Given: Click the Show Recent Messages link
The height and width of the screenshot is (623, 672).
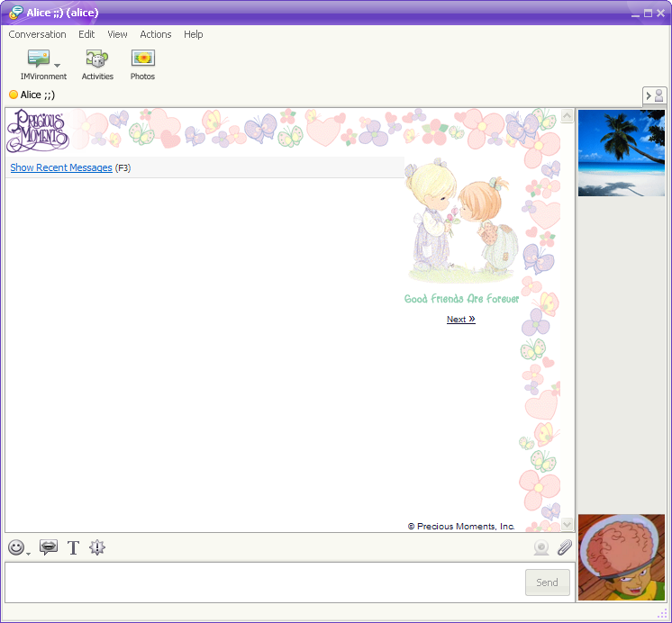Looking at the screenshot, I should [x=61, y=168].
